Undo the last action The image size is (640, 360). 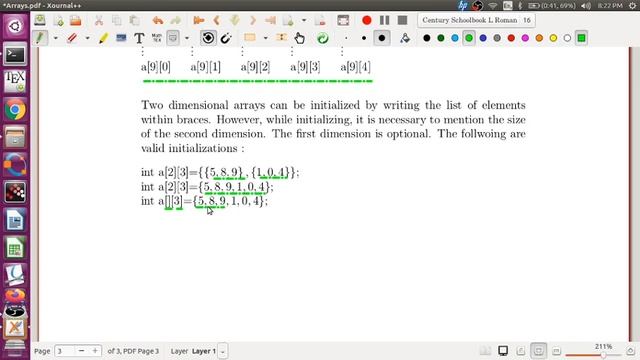pos(158,20)
